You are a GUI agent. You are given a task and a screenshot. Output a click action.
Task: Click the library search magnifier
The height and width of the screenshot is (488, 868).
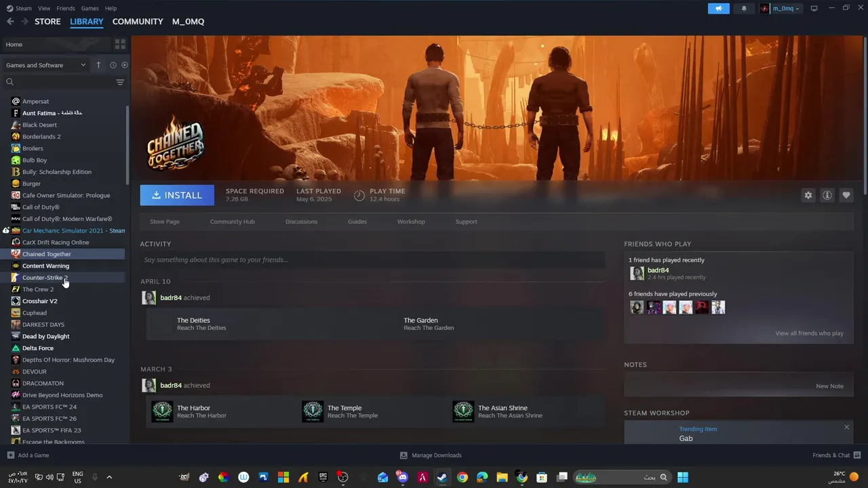tap(9, 82)
